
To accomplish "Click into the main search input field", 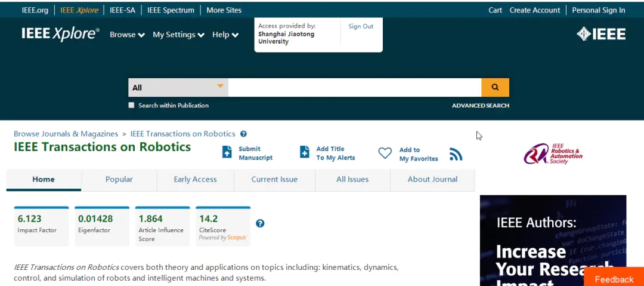I will coord(355,87).
